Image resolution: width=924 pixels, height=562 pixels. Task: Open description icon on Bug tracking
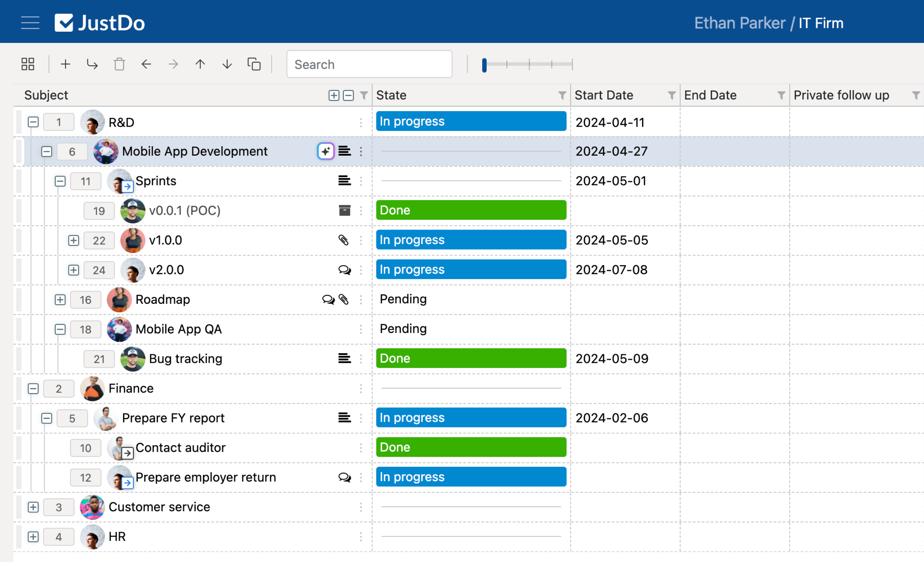tap(345, 359)
